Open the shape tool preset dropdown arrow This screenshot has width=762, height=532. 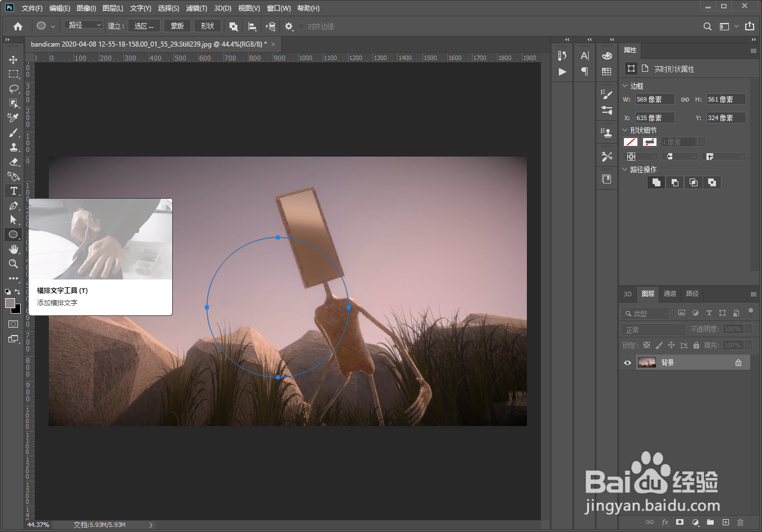click(53, 26)
